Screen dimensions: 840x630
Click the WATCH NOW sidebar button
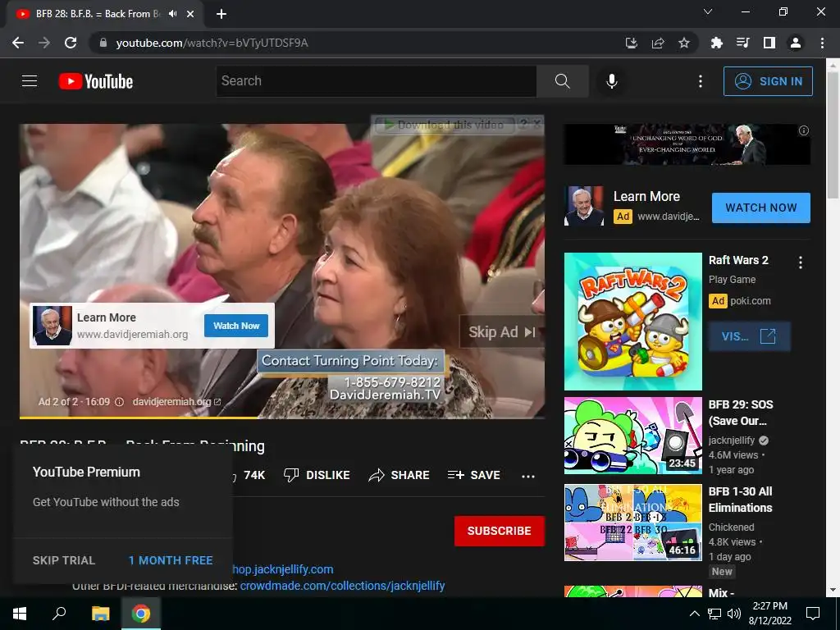point(760,208)
